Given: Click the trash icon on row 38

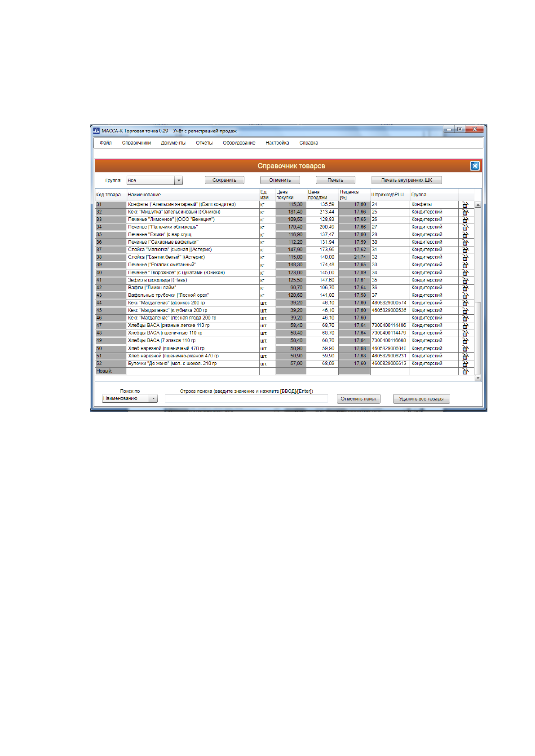Looking at the screenshot, I should click(x=465, y=258).
